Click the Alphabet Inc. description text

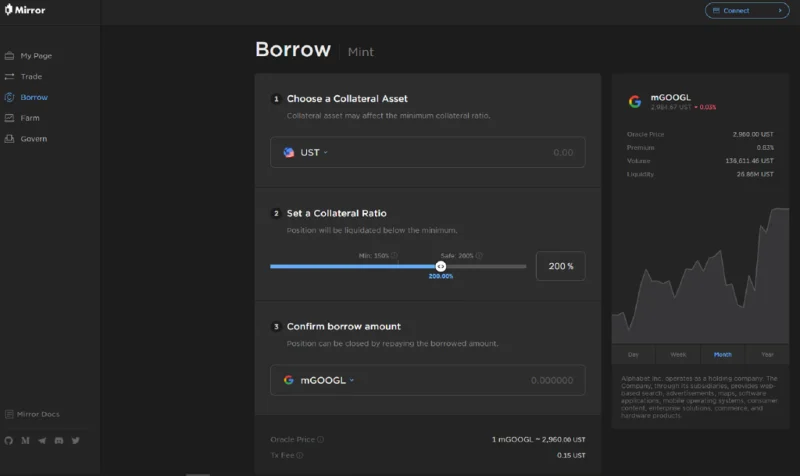tap(699, 397)
